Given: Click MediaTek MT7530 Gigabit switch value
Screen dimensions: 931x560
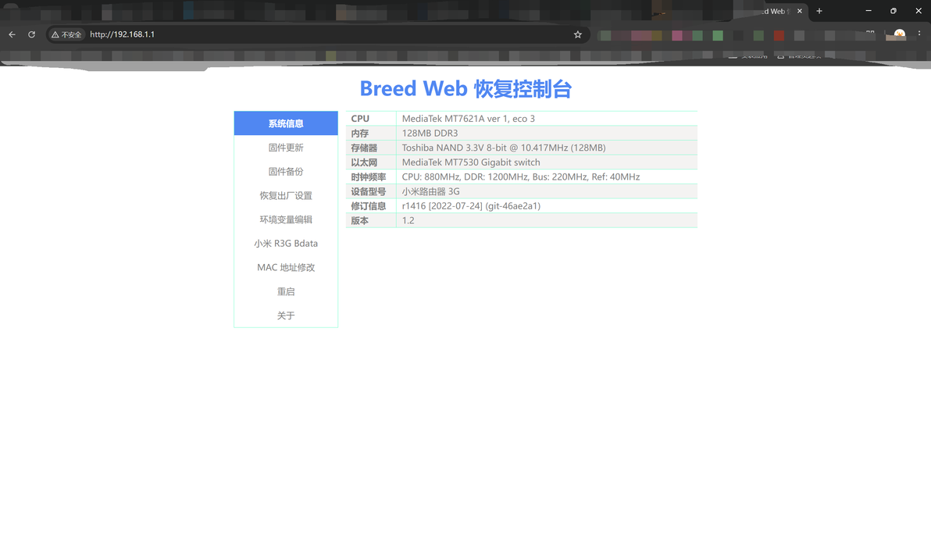Looking at the screenshot, I should 471,162.
